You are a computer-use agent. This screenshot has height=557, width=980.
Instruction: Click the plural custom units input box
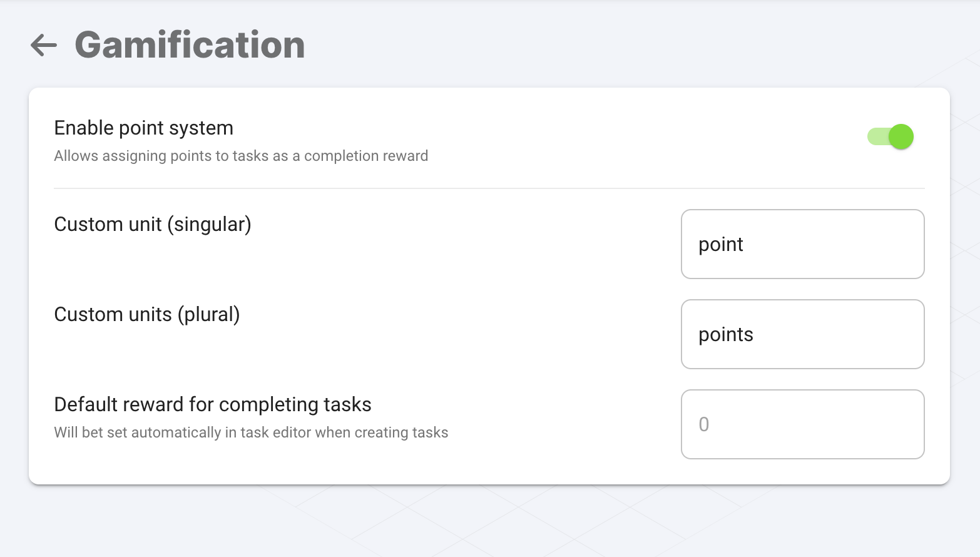(x=802, y=334)
